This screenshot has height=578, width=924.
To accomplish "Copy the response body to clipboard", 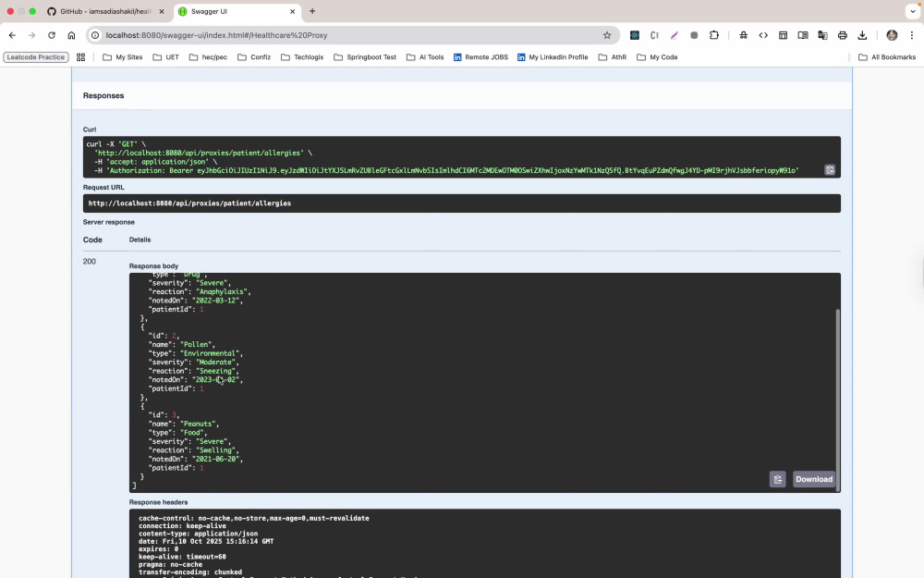I will click(777, 479).
